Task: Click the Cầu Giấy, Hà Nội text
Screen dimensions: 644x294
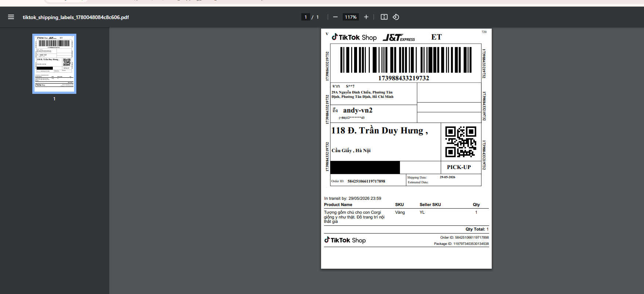Action: click(x=351, y=150)
